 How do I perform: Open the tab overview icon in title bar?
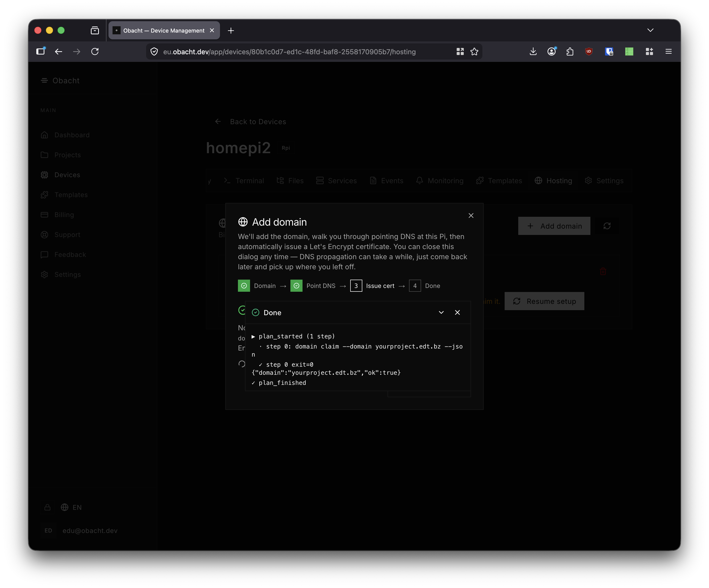[x=95, y=30]
